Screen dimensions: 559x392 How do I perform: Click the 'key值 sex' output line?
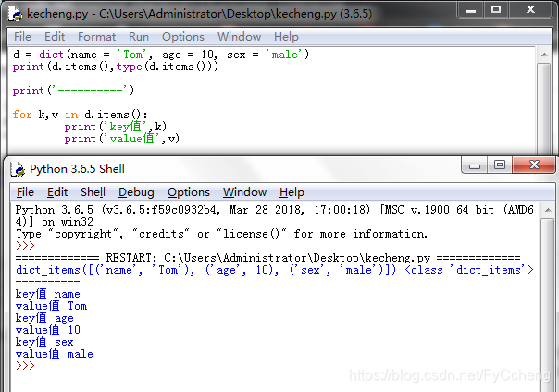(44, 342)
